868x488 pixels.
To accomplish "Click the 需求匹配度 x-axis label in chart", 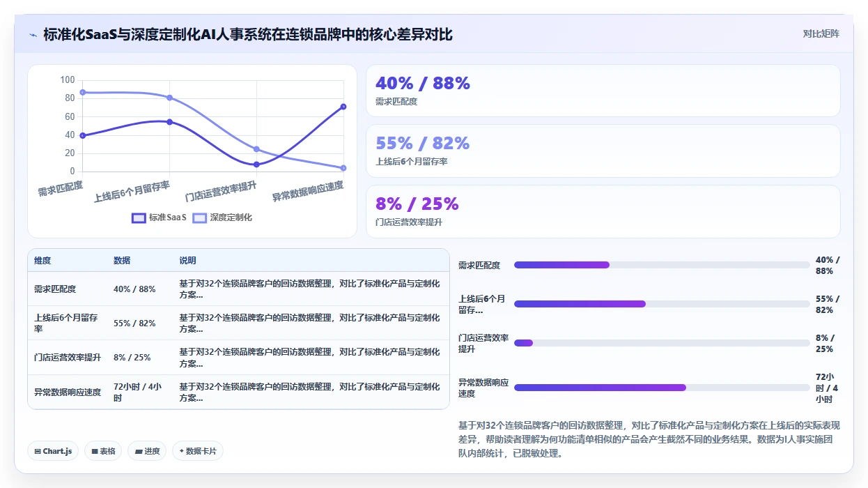I will click(61, 188).
